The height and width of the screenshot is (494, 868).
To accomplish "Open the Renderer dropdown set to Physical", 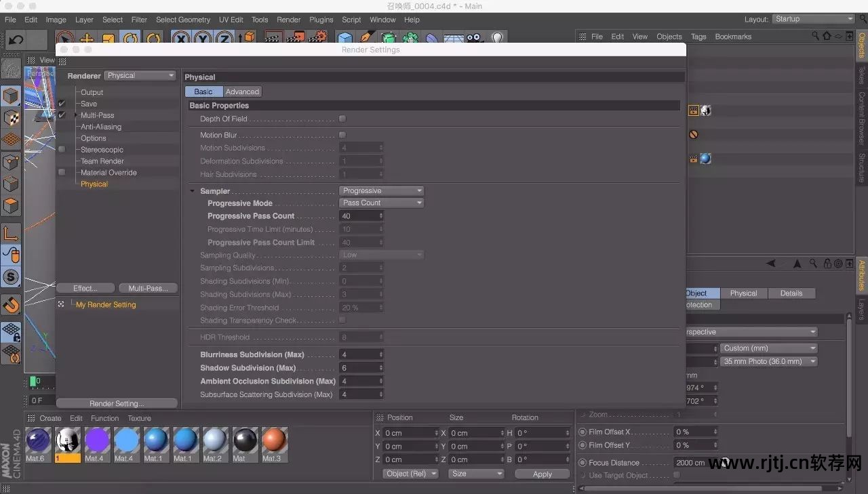I will (x=140, y=75).
